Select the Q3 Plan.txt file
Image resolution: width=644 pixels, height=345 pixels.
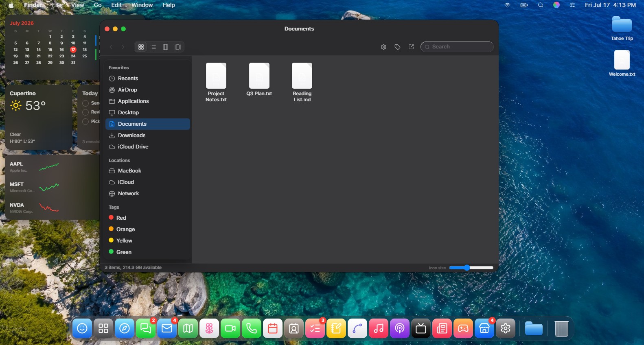(x=259, y=80)
